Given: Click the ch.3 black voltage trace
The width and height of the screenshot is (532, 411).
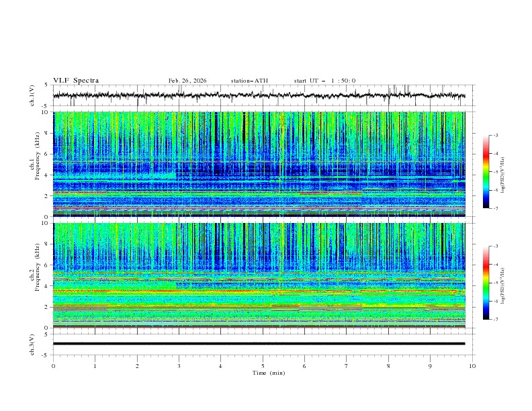Looking at the screenshot, I should pos(259,344).
